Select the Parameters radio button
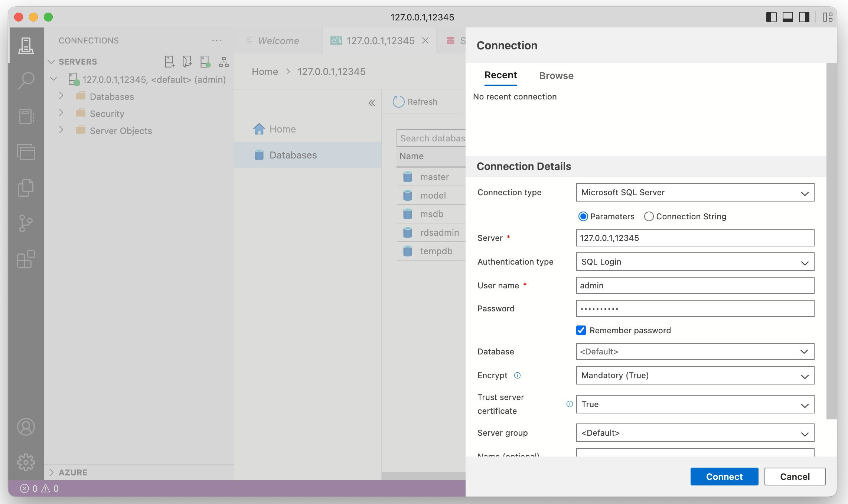This screenshot has width=848, height=504. point(583,216)
